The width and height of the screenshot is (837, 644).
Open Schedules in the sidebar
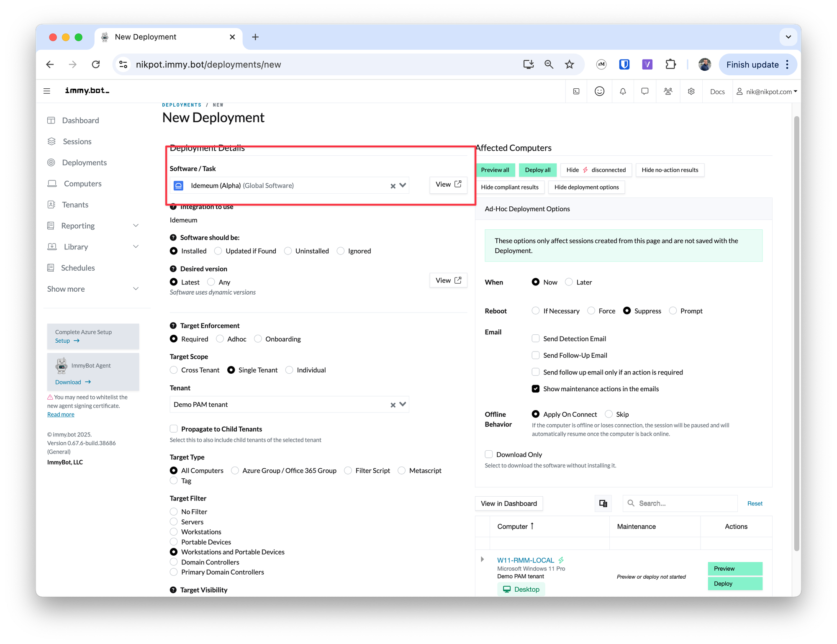(78, 268)
